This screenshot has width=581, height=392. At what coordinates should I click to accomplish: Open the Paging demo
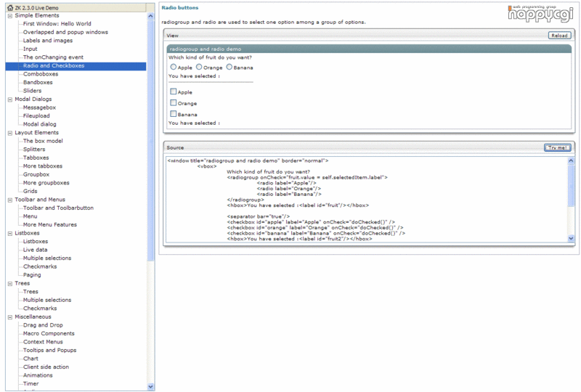coord(32,275)
